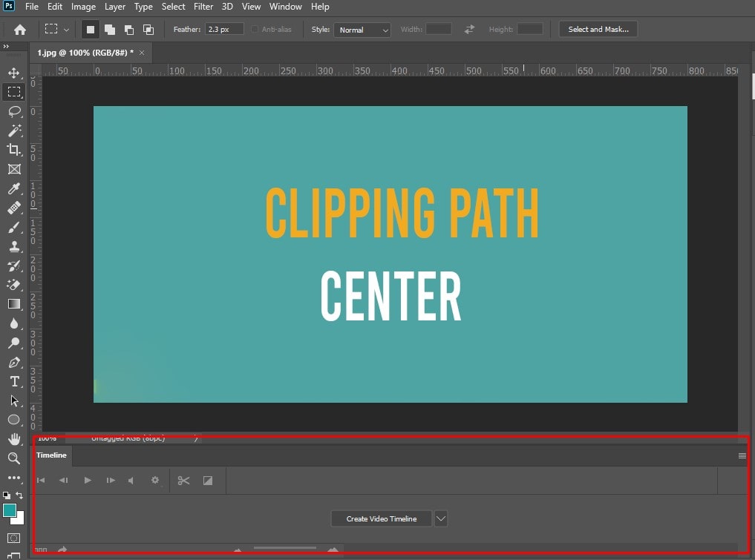Click the scissors split-at-playhead icon
755x560 pixels.
(x=183, y=481)
